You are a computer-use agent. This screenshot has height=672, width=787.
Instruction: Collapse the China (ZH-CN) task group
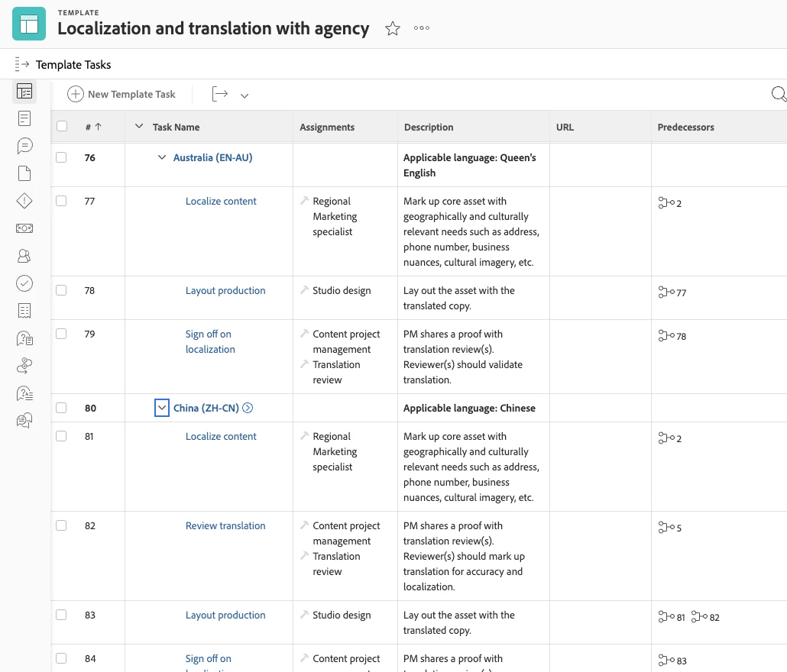[161, 408]
